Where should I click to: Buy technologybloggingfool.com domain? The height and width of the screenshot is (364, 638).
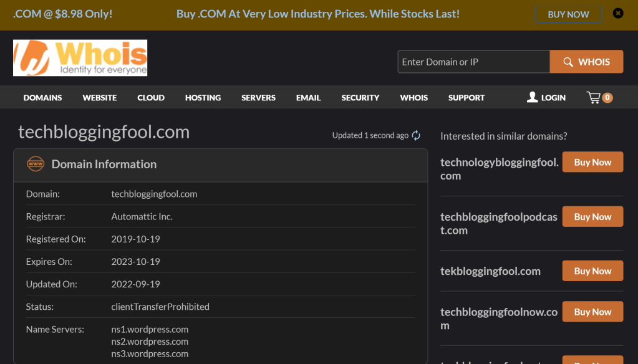592,162
